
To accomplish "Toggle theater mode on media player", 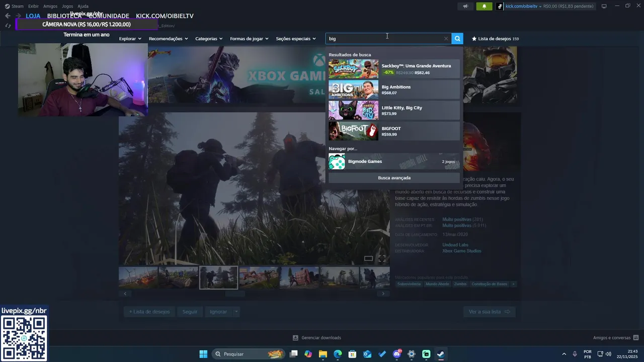I will (x=368, y=258).
